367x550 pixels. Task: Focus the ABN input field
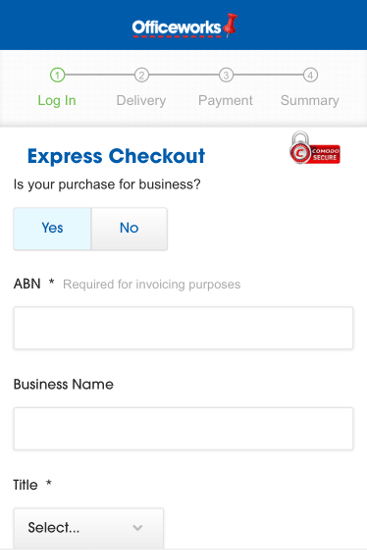184,328
